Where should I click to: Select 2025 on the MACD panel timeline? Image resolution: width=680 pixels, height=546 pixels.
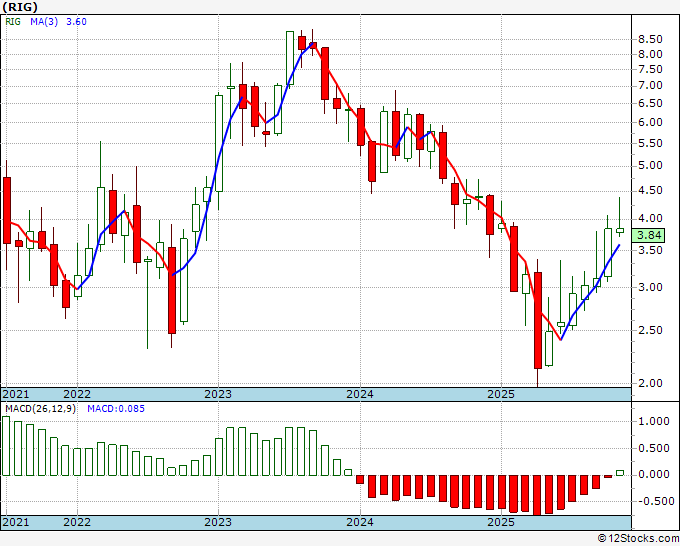tap(500, 522)
